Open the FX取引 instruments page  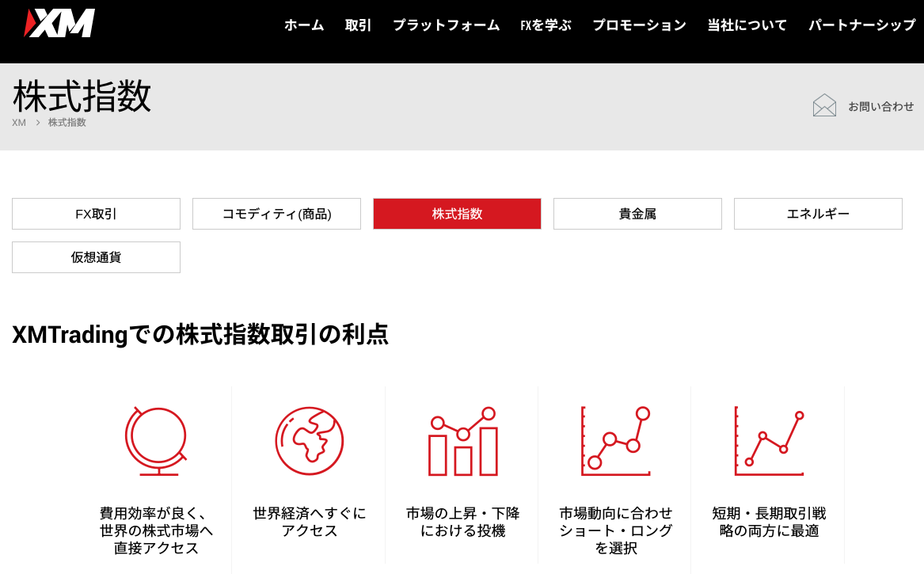pos(95,214)
